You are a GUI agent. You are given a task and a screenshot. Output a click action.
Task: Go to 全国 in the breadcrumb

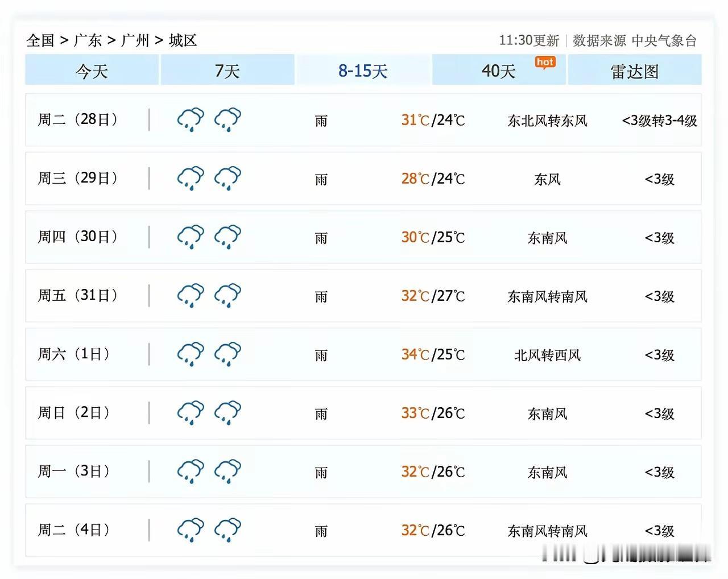40,40
